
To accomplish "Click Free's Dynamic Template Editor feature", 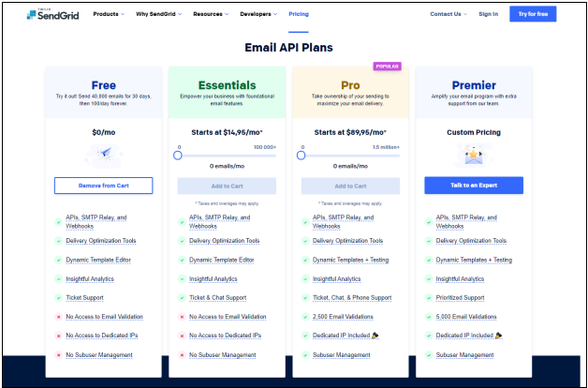I will 98,260.
